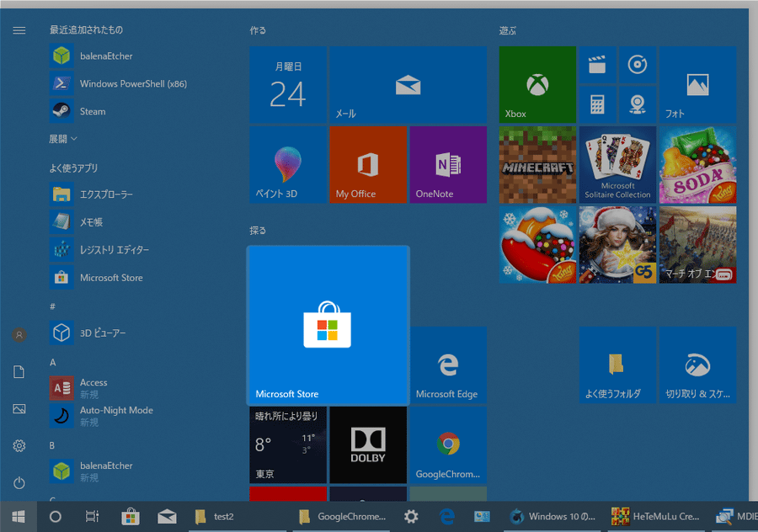Open the My Office tile

coord(368,165)
